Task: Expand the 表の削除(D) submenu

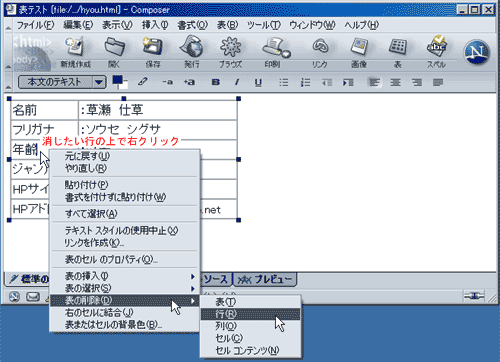Action: [125, 300]
